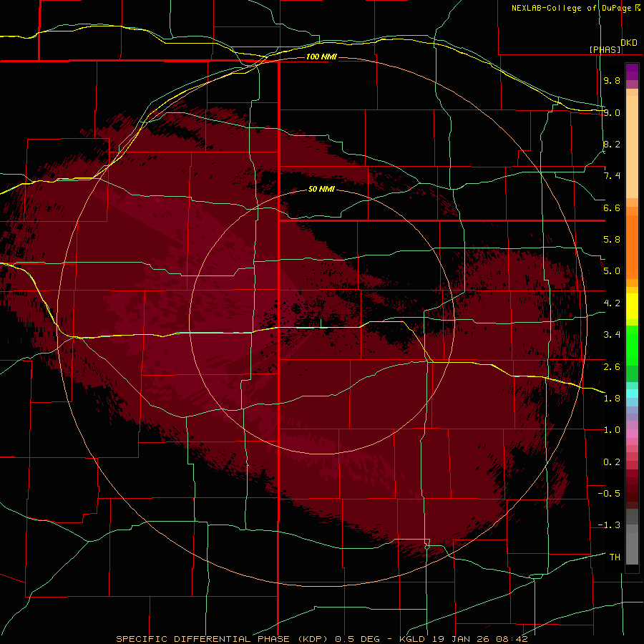The width and height of the screenshot is (644, 644).
Task: Select the 8.2 legend value
Action: pyautogui.click(x=612, y=144)
